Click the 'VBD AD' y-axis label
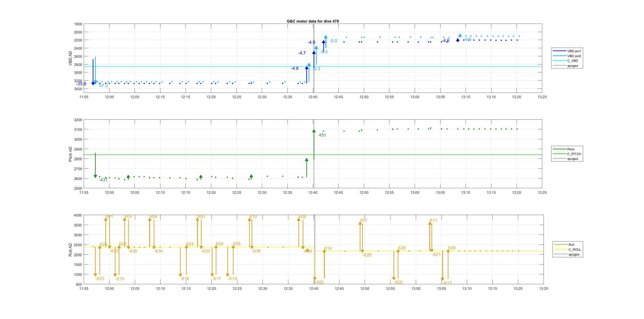 (x=70, y=58)
